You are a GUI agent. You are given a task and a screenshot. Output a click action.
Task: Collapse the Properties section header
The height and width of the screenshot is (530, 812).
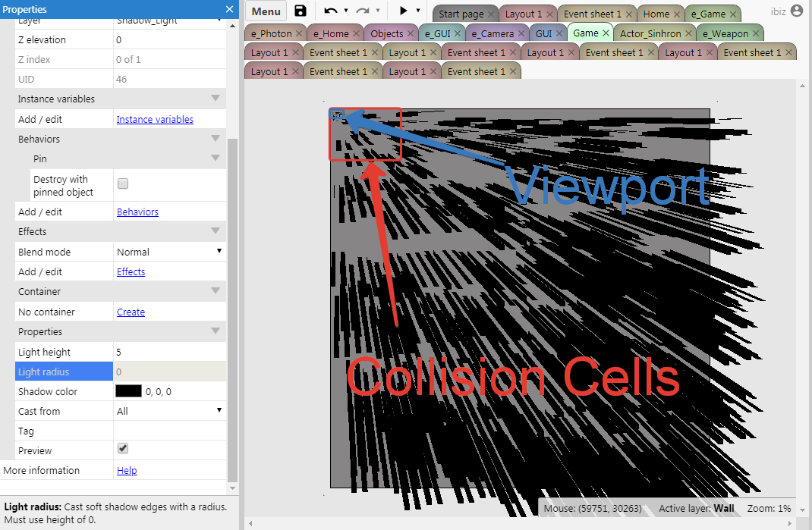pyautogui.click(x=216, y=331)
